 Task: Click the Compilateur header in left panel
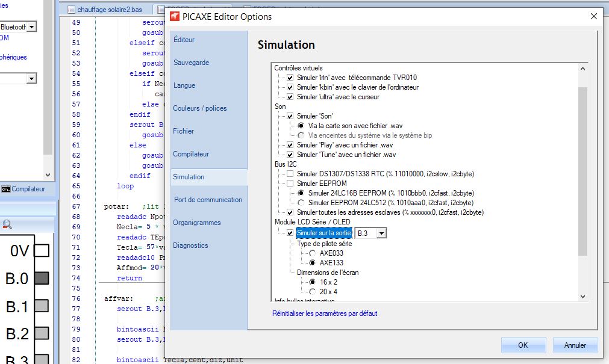point(28,189)
